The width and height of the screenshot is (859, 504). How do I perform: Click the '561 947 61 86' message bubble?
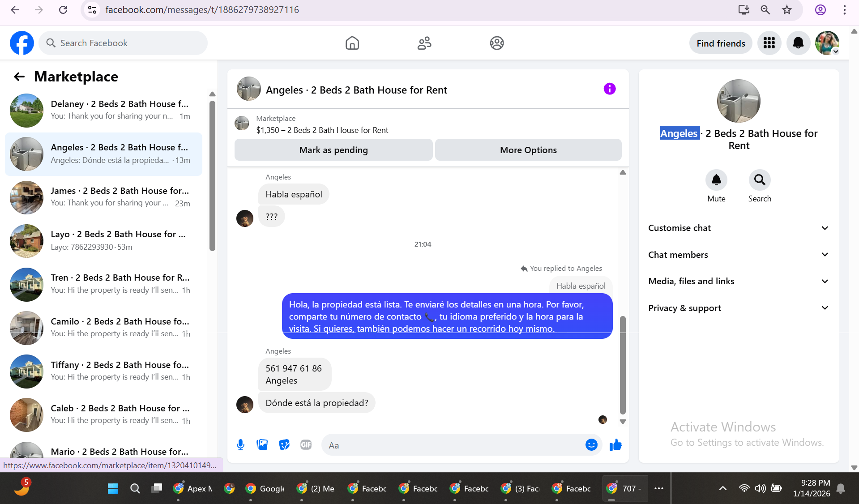point(295,374)
